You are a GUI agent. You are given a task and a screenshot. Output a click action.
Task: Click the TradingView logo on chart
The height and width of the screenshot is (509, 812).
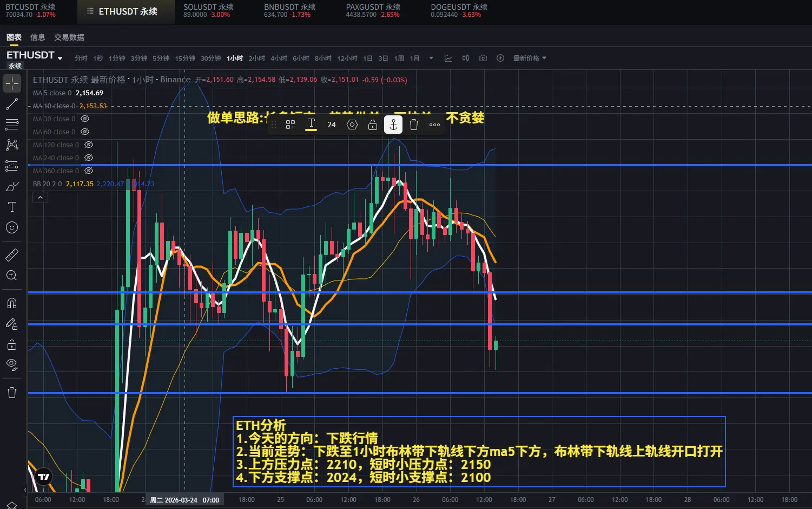click(43, 477)
